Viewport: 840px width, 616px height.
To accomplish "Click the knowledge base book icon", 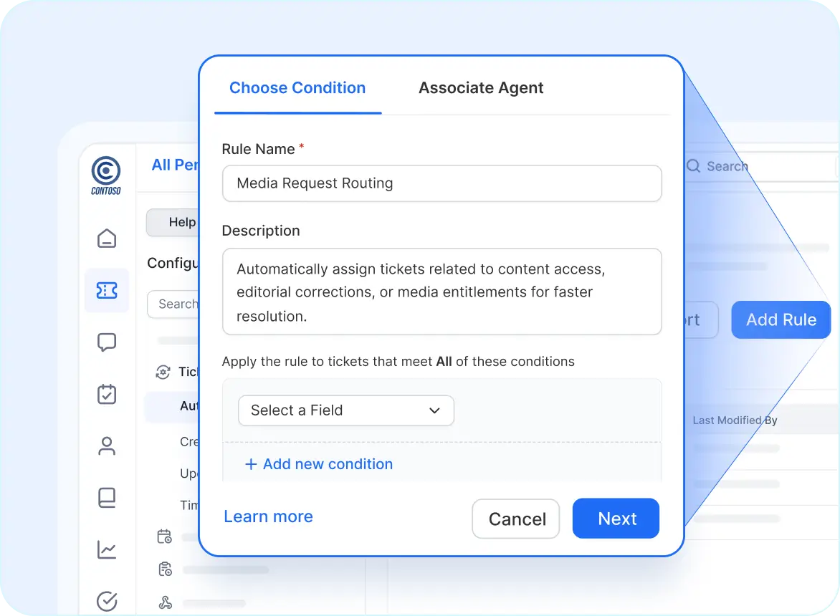I will (107, 498).
